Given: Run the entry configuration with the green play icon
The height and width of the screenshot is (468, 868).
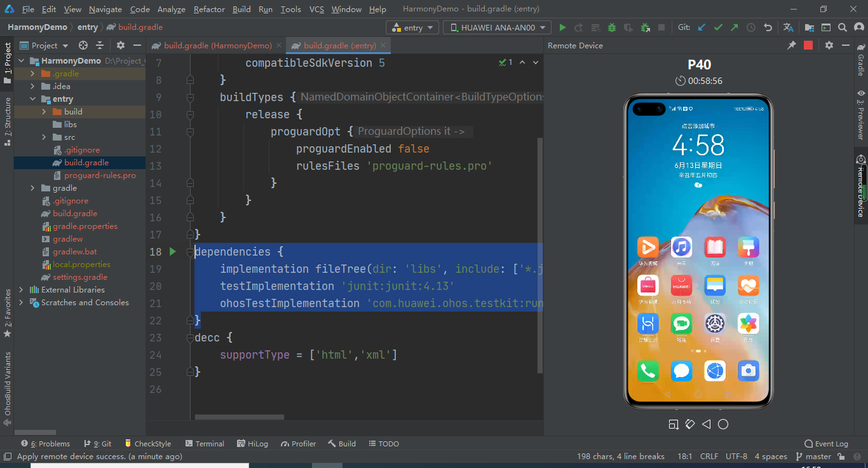Looking at the screenshot, I should pyautogui.click(x=562, y=27).
